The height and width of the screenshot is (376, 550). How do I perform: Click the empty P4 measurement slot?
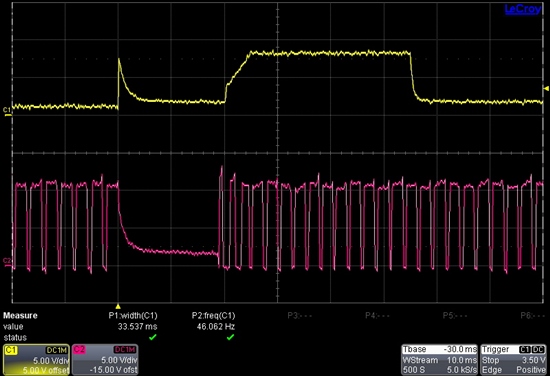coord(377,315)
